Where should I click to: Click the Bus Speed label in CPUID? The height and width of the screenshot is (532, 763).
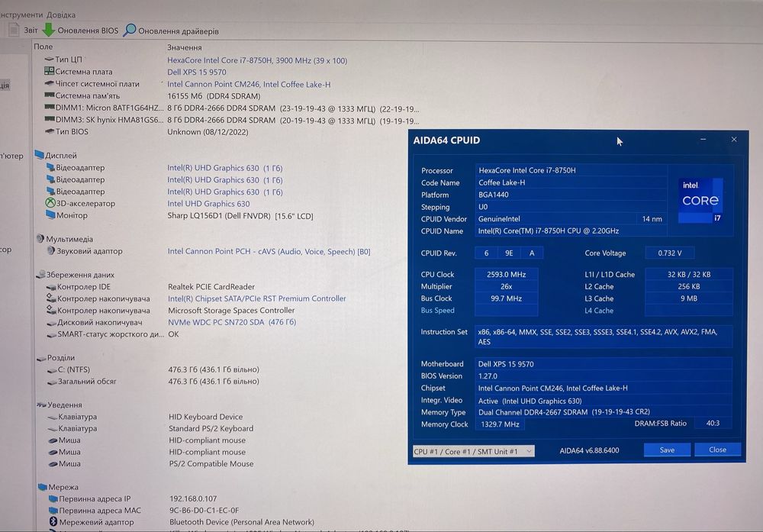point(437,310)
